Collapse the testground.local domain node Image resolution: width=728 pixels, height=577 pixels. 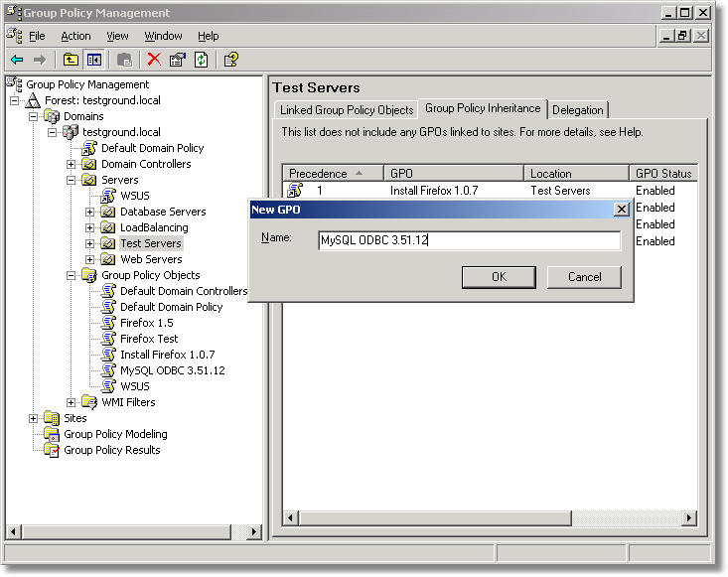pos(53,132)
